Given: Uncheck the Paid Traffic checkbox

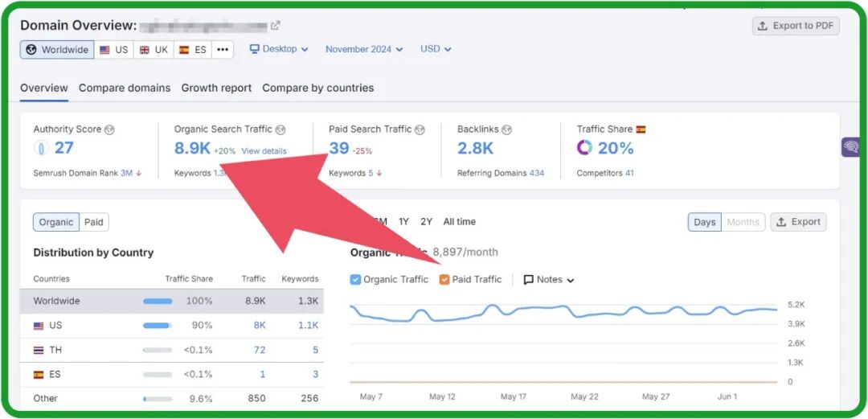Looking at the screenshot, I should 444,280.
